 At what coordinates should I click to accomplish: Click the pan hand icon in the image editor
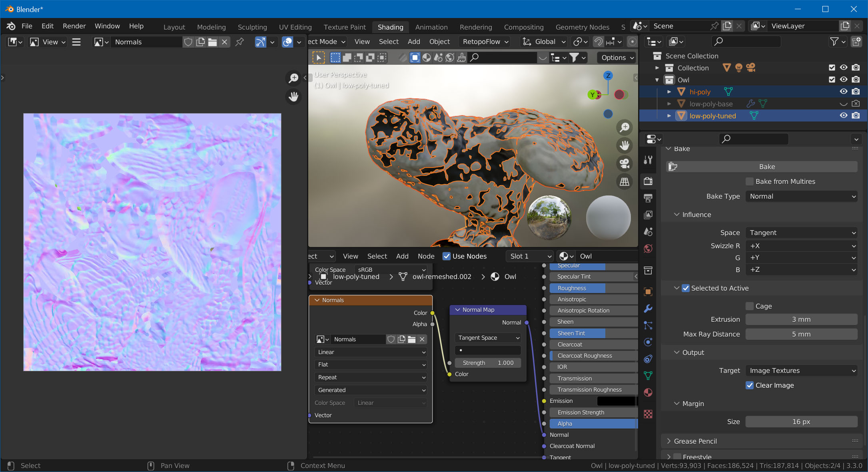[293, 96]
